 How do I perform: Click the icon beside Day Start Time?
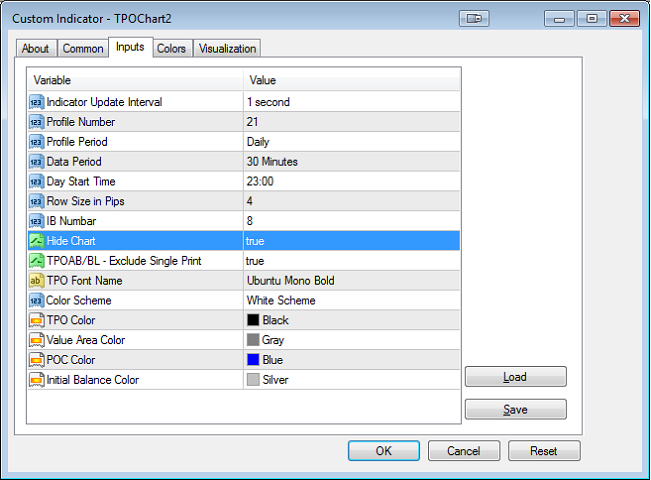[x=37, y=181]
